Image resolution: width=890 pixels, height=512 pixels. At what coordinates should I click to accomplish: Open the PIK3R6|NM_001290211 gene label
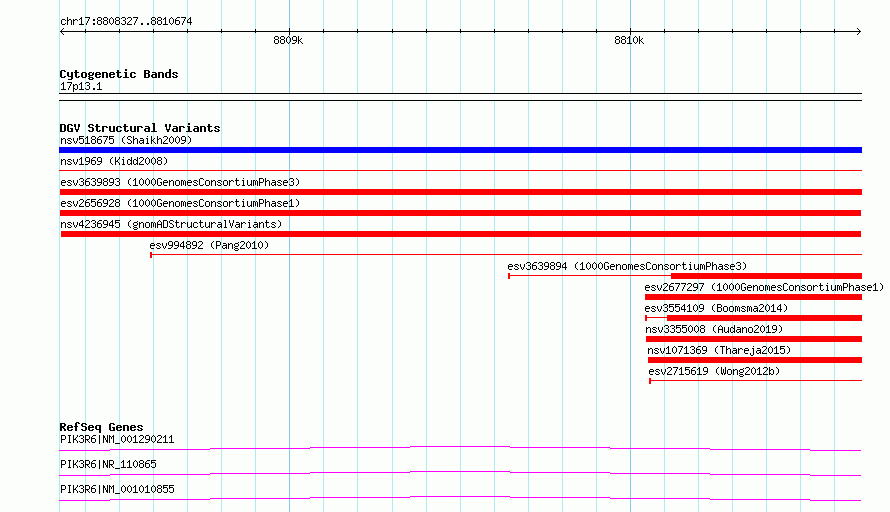pyautogui.click(x=117, y=439)
